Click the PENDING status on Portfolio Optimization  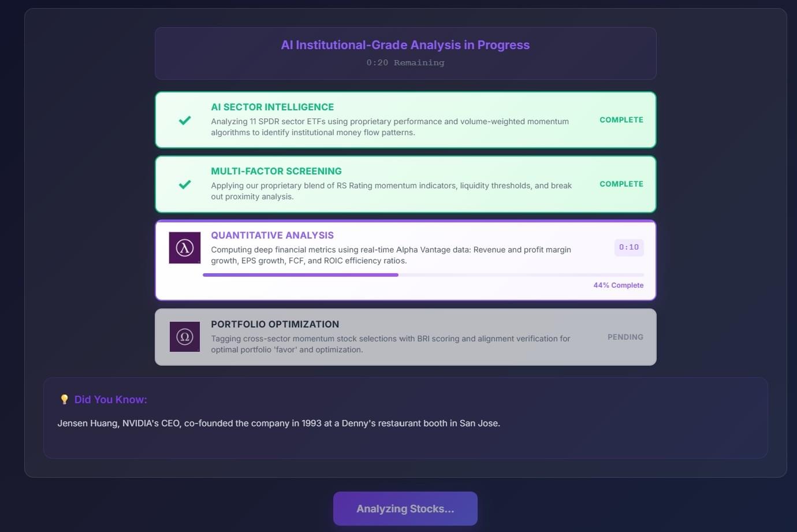[x=625, y=337]
